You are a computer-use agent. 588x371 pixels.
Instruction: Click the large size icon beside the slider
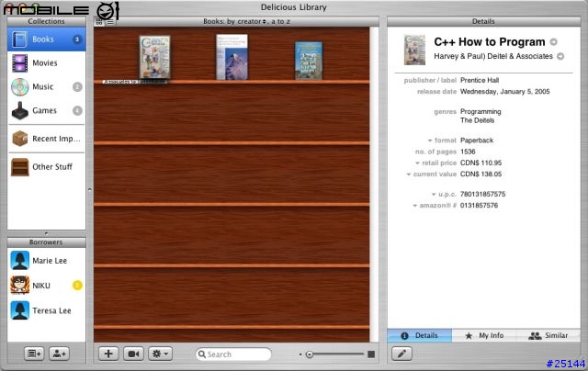click(x=371, y=354)
